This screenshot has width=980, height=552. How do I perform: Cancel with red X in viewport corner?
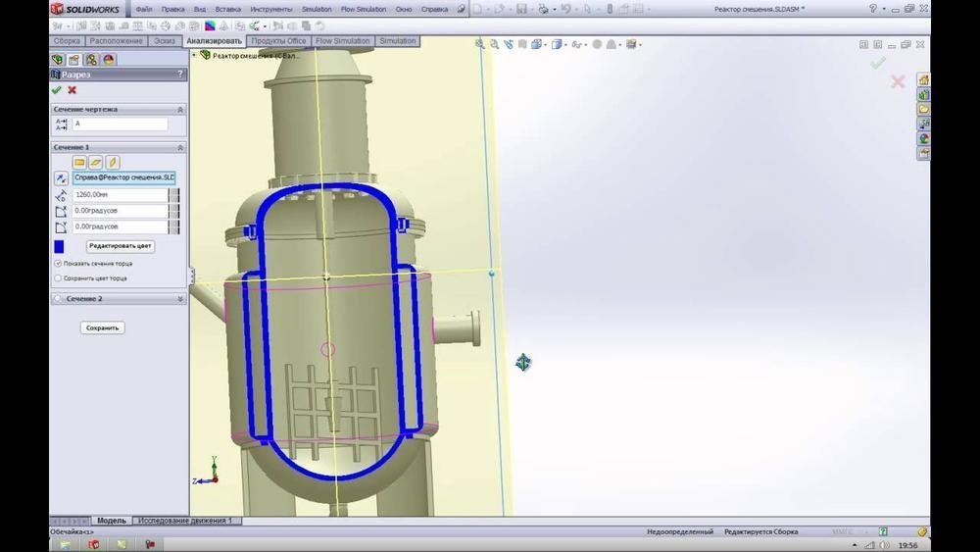pyautogui.click(x=898, y=81)
